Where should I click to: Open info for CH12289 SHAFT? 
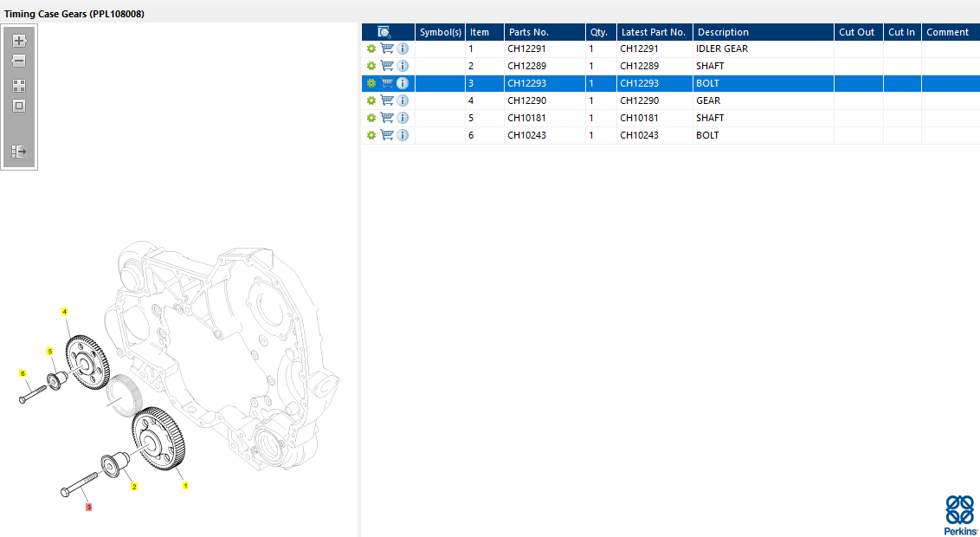(x=403, y=66)
